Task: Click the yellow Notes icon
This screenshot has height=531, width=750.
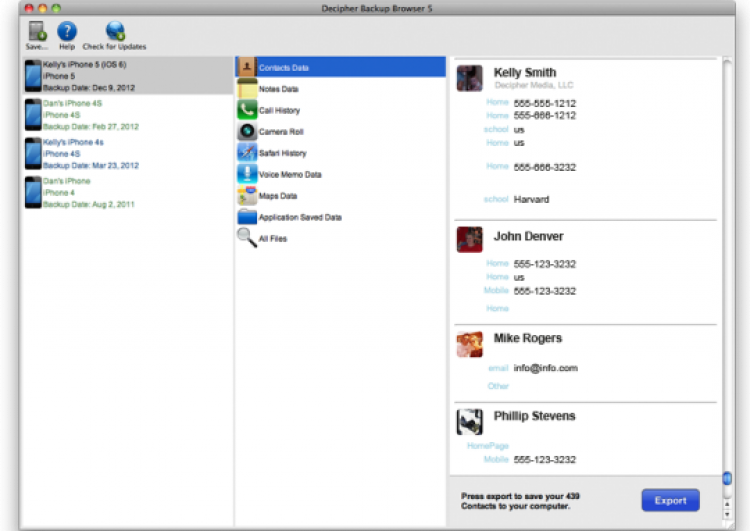Action: [247, 89]
